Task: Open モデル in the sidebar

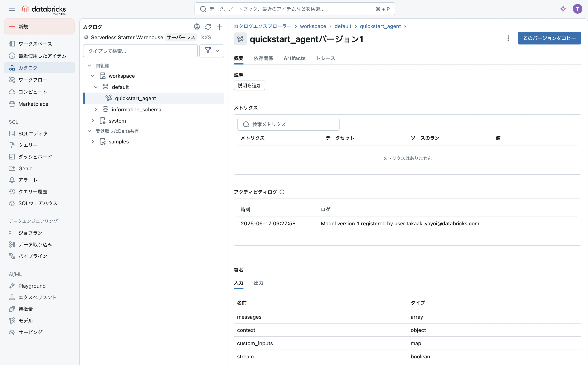Action: pyautogui.click(x=39, y=321)
